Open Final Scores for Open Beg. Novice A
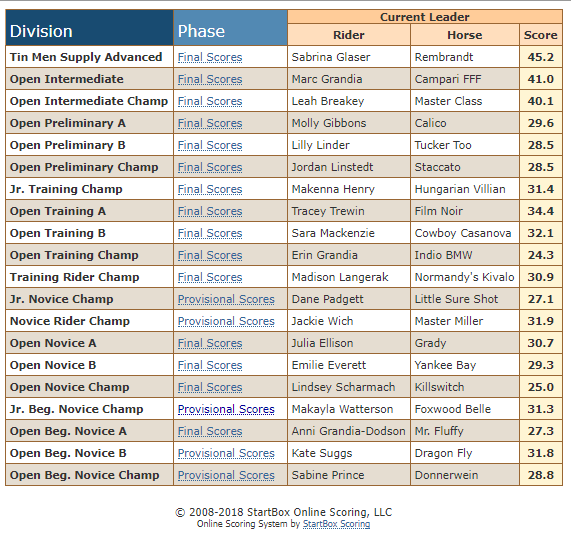 (210, 431)
